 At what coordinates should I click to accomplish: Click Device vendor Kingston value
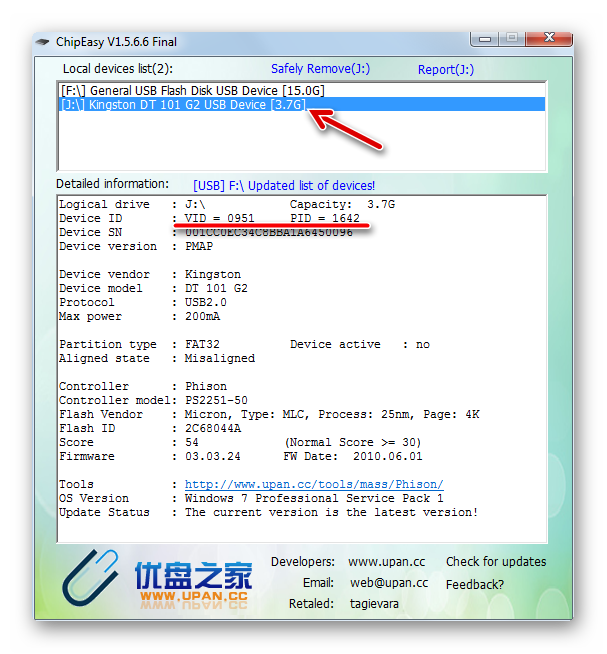[x=213, y=274]
